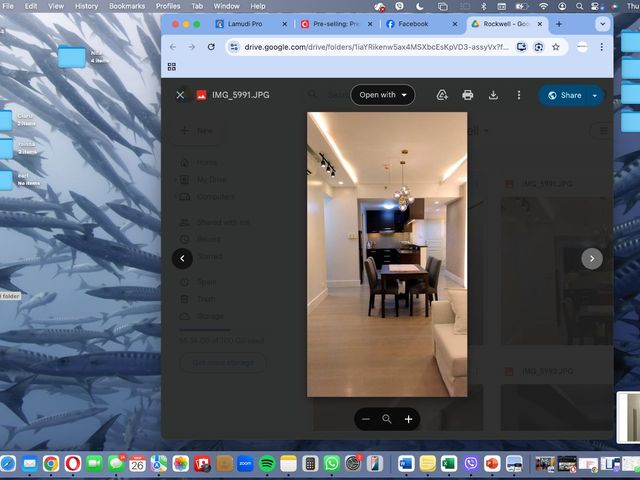Open Opera browser in the Dock

[x=73, y=464]
